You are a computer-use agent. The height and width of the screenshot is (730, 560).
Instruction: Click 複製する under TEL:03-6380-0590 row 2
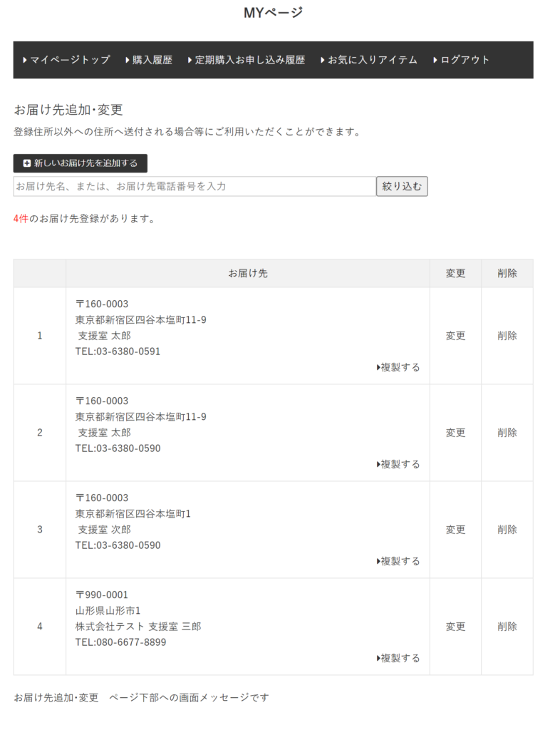399,464
